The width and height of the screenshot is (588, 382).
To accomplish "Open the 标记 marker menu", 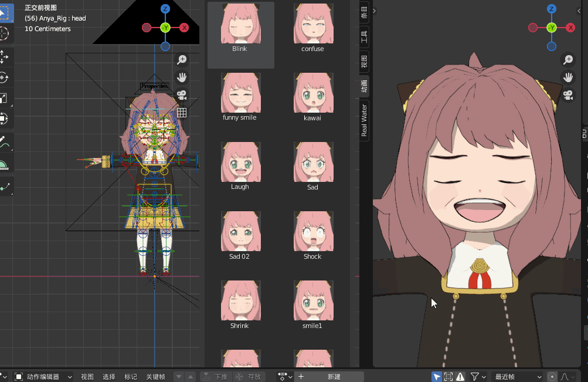I will coord(131,377).
